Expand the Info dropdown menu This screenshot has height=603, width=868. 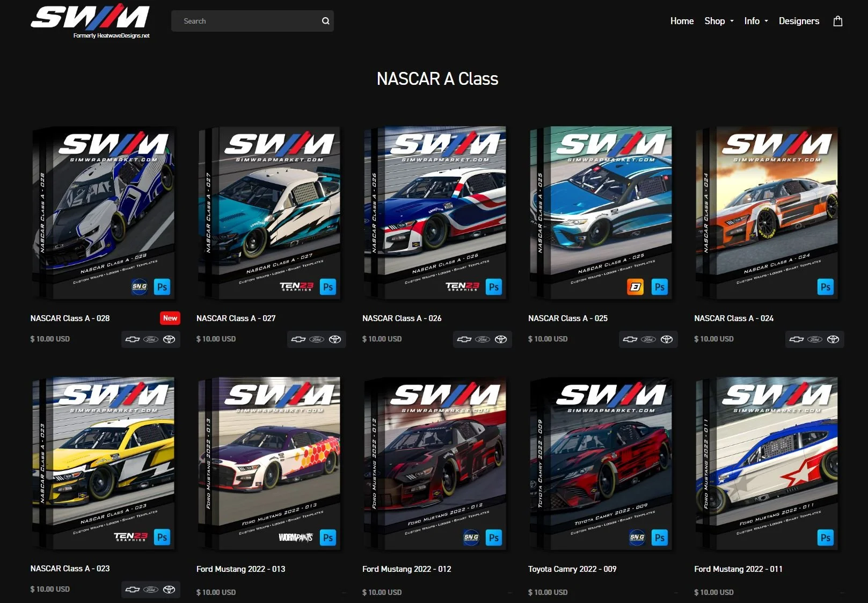(756, 21)
